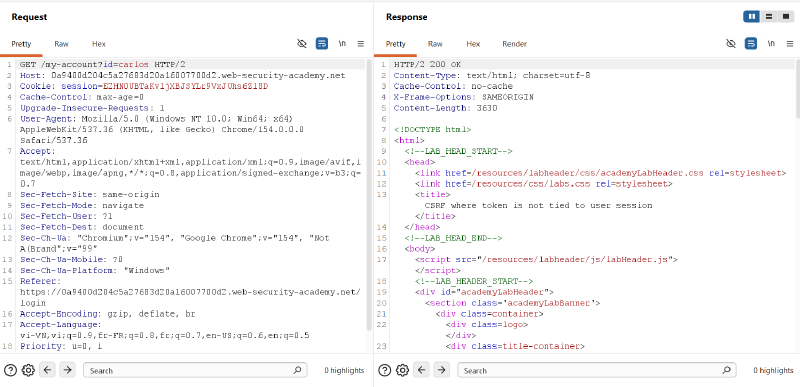Go to previous match in Response search
This screenshot has width=800, height=387.
coord(421,370)
